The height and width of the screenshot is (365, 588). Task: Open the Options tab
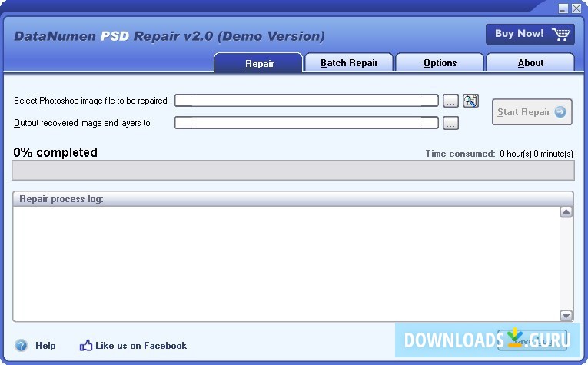(440, 62)
